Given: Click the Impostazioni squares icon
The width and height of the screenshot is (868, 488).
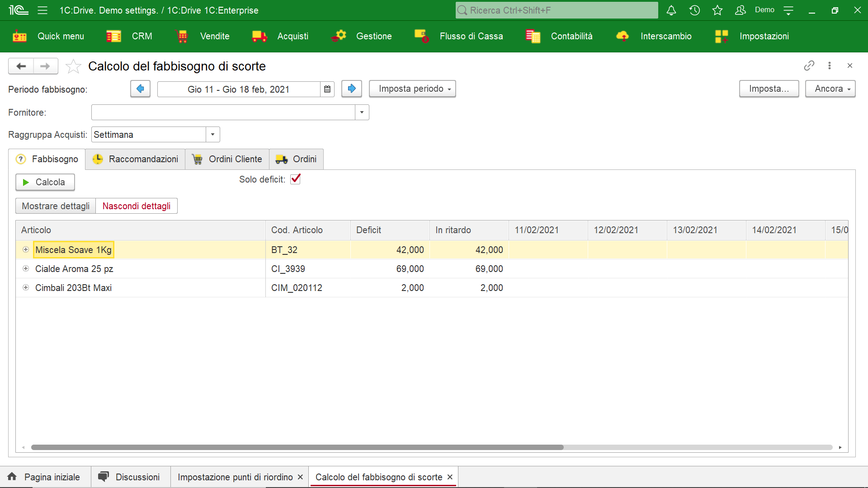Looking at the screenshot, I should (722, 36).
